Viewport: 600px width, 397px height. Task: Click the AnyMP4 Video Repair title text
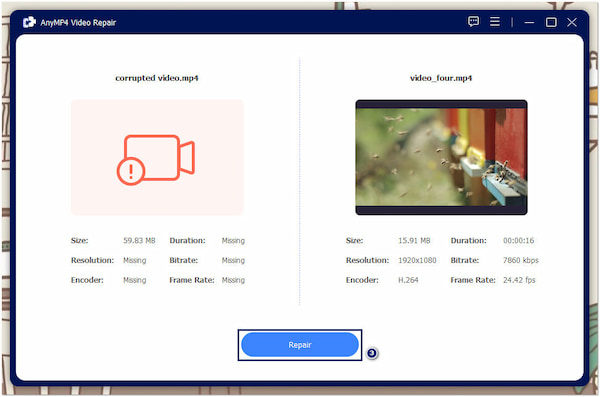pos(78,23)
